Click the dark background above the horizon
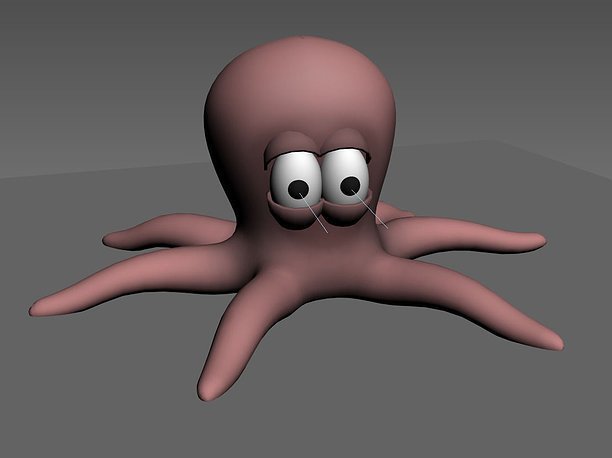The width and height of the screenshot is (612, 458). click(480, 60)
